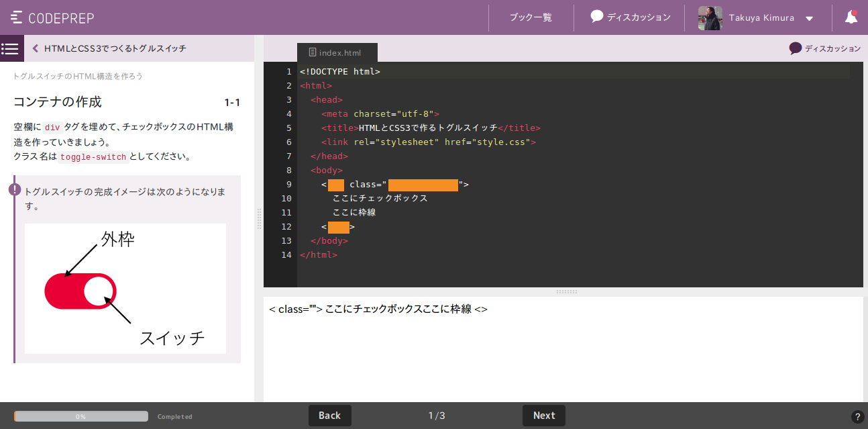Click the back chevron beside HTMLとCSS3でつくるトグルスイッチ
This screenshot has width=868, height=429.
coord(36,48)
